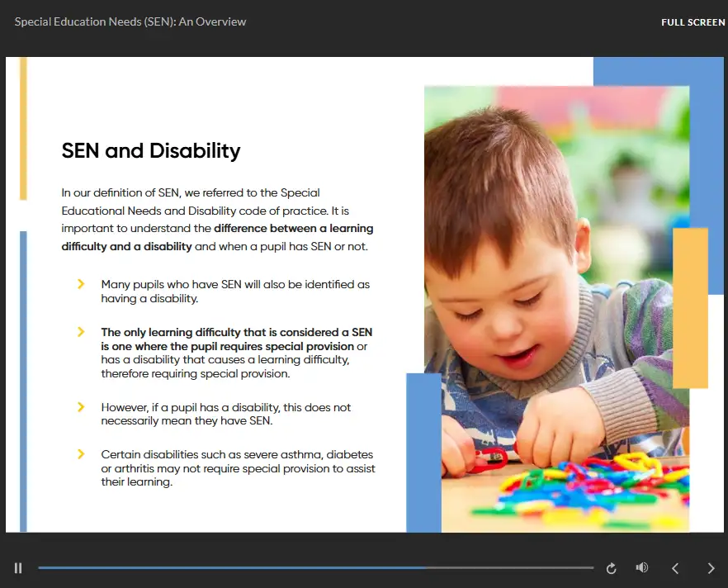Click the yellow rectangle right of the photo
The image size is (728, 588).
tap(690, 307)
